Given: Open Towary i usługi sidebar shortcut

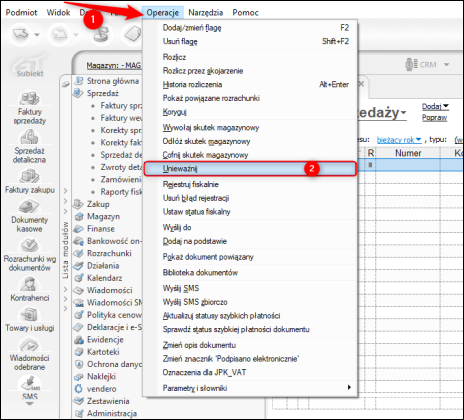Looking at the screenshot, I should tap(30, 319).
